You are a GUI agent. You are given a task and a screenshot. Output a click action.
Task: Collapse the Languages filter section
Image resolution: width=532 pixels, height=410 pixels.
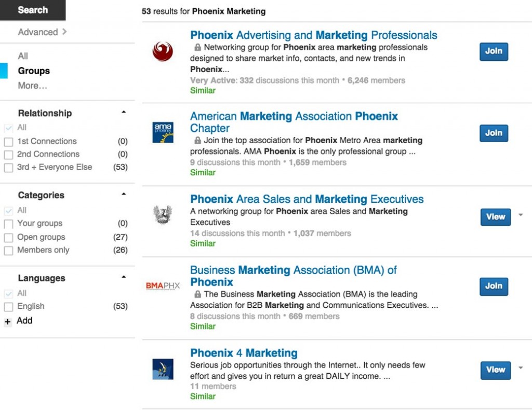point(124,276)
